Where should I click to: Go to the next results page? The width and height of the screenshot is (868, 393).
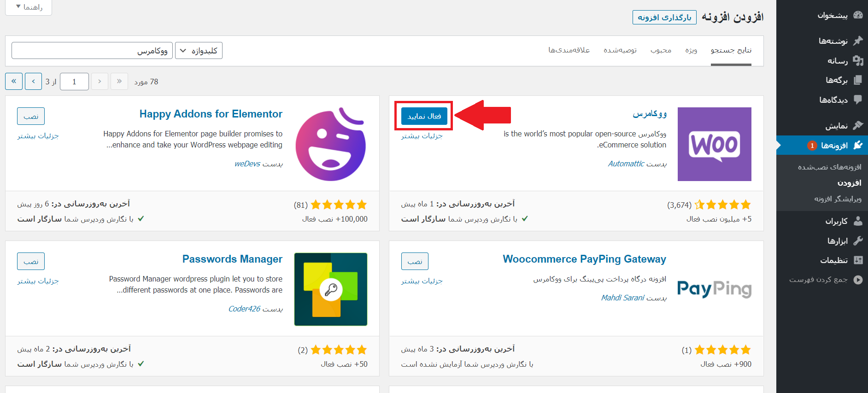coord(33,82)
